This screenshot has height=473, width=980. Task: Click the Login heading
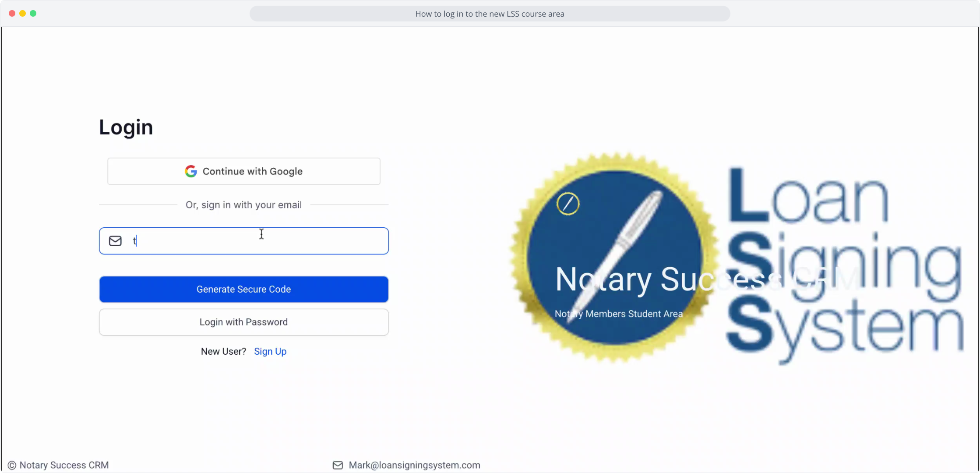pyautogui.click(x=126, y=127)
